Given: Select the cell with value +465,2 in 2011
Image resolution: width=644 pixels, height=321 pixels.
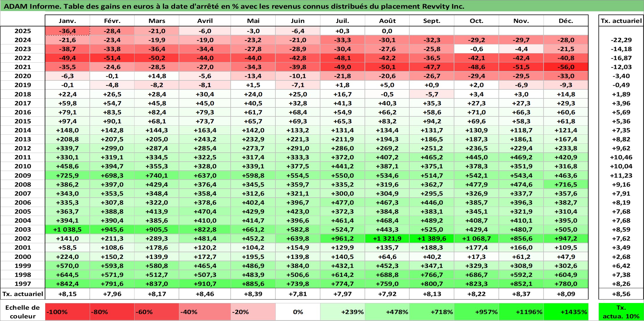Looking at the screenshot, I should 432,157.
